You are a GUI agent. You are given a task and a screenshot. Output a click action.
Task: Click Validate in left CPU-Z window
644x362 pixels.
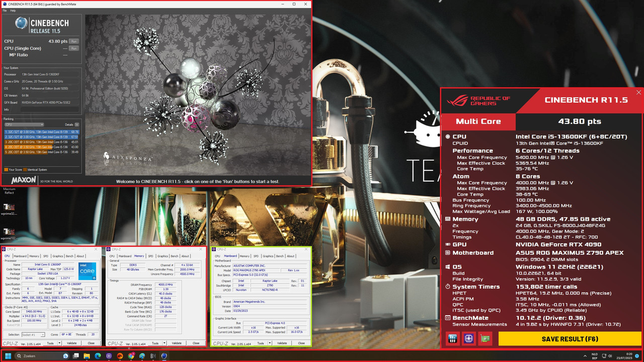coord(72,343)
